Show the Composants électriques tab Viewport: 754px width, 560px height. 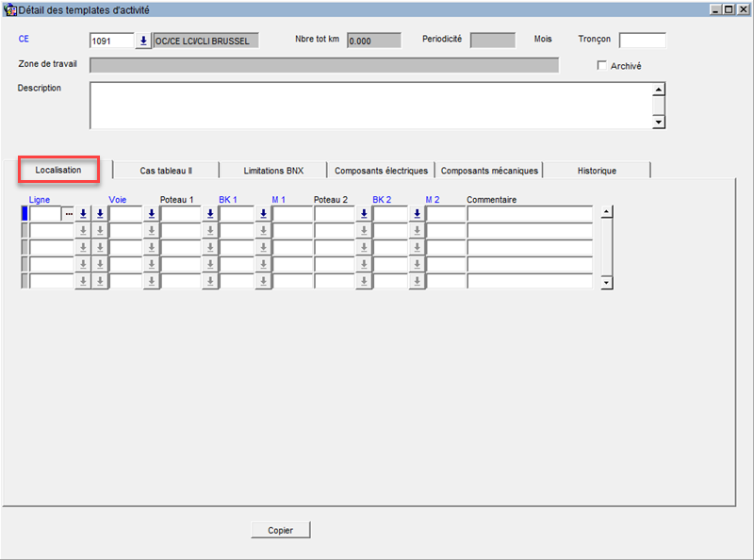point(382,171)
